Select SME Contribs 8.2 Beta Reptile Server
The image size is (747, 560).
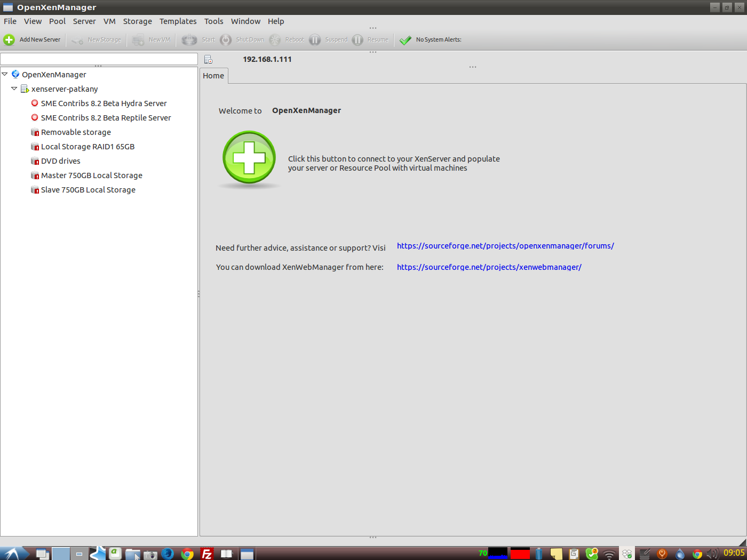click(x=106, y=118)
